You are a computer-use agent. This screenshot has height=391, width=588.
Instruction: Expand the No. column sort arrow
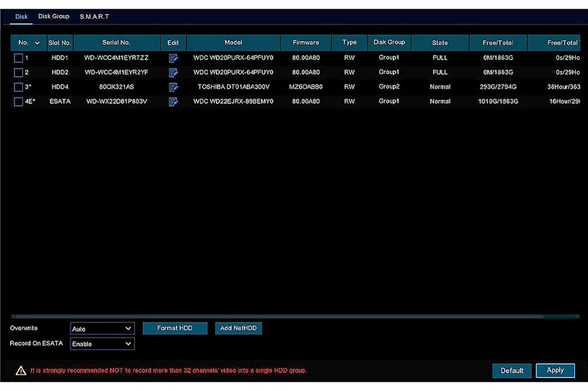coord(38,43)
